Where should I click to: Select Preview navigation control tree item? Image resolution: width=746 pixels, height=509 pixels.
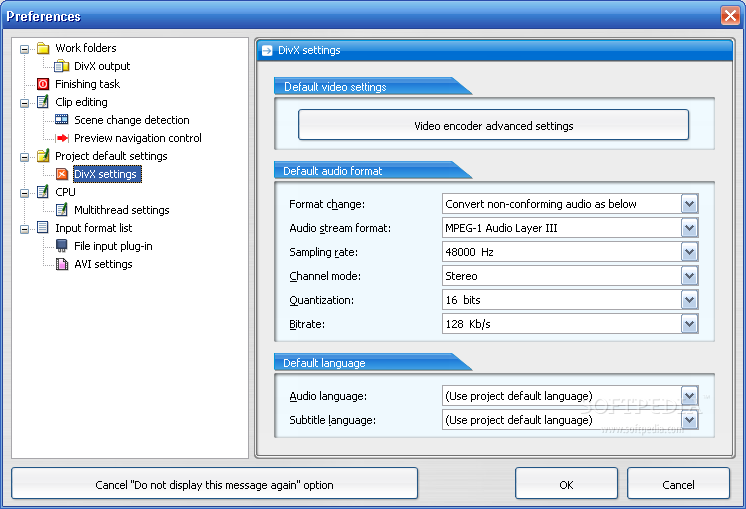[138, 138]
